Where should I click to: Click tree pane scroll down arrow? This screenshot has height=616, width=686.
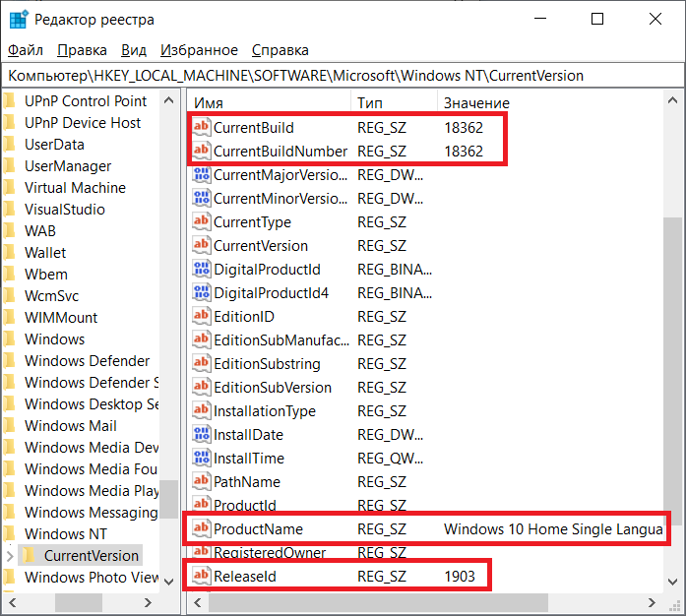[x=169, y=582]
